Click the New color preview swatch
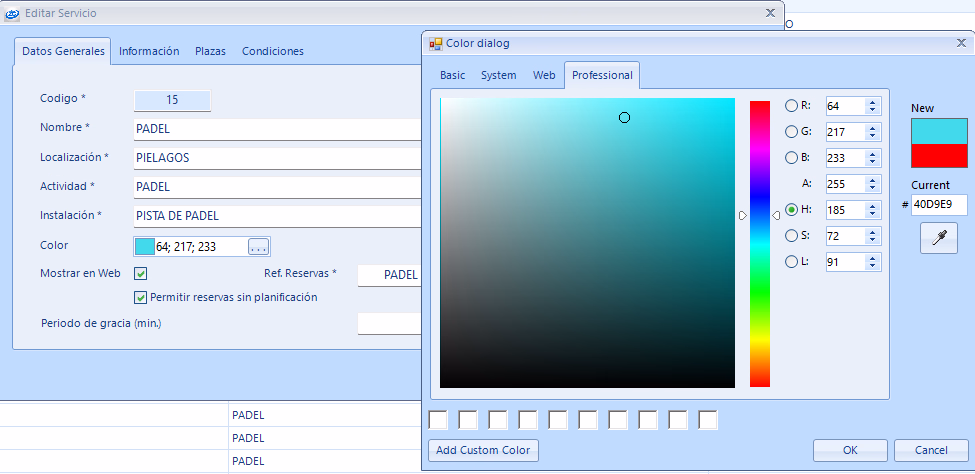This screenshot has height=474, width=975. (939, 130)
